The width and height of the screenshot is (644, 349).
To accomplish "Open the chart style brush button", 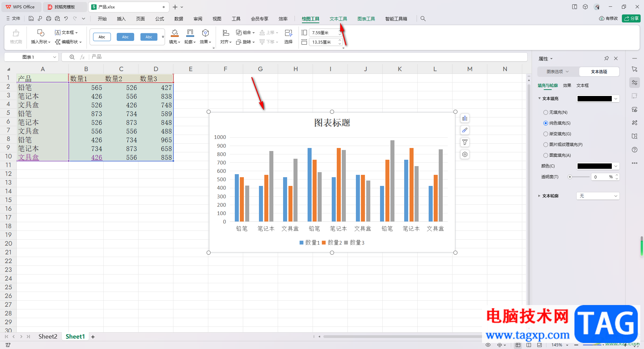I will click(465, 130).
